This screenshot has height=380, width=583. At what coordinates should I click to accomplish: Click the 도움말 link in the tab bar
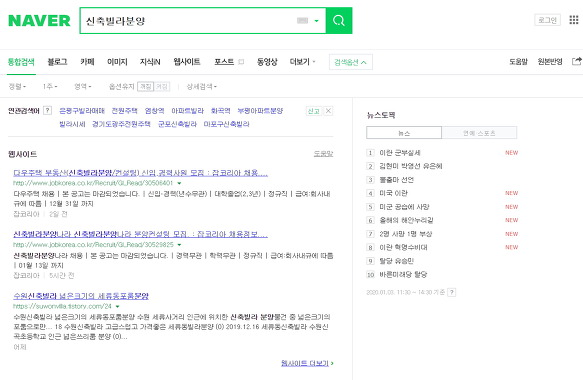[x=518, y=62]
